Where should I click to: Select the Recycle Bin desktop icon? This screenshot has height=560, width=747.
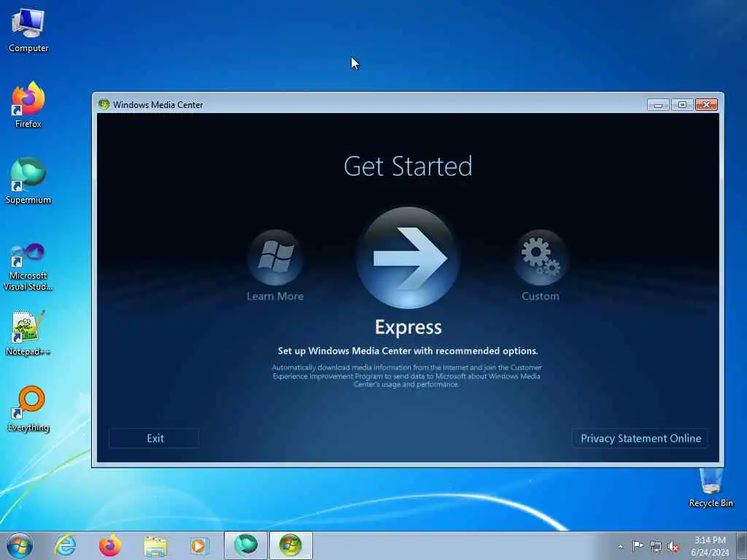[x=711, y=488]
